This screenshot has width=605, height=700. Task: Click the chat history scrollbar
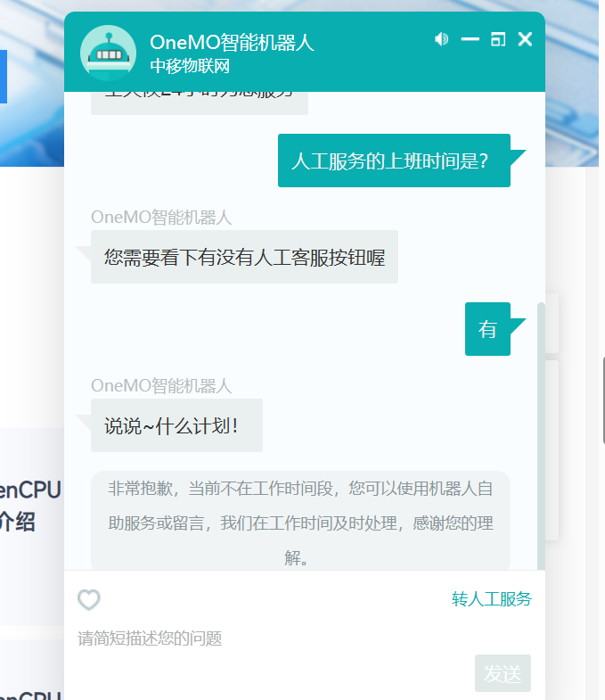[x=541, y=436]
